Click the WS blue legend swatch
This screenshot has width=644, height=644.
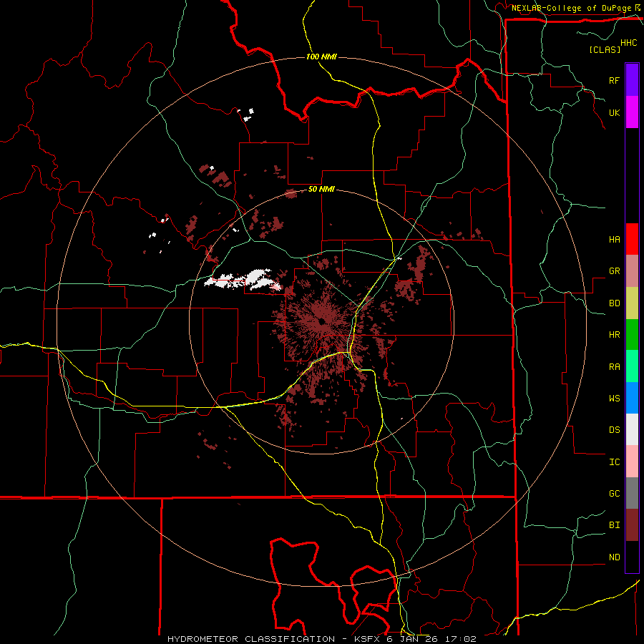coord(632,398)
